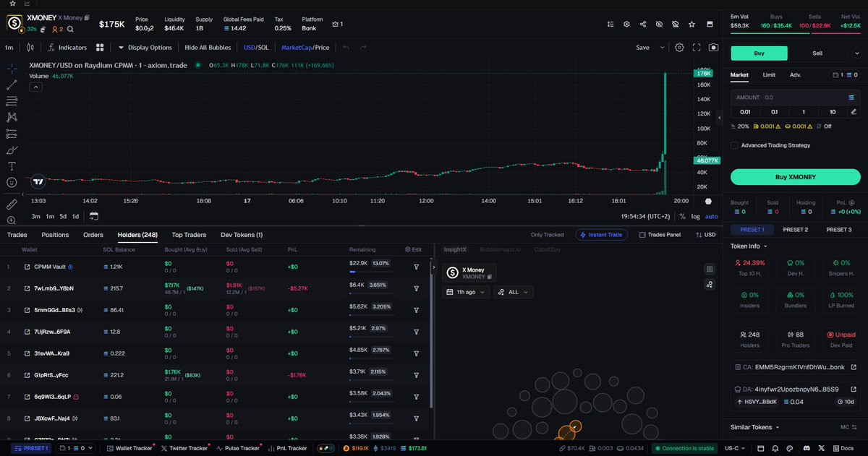This screenshot has height=456, width=868.
Task: Switch to Sell side
Action: (817, 53)
